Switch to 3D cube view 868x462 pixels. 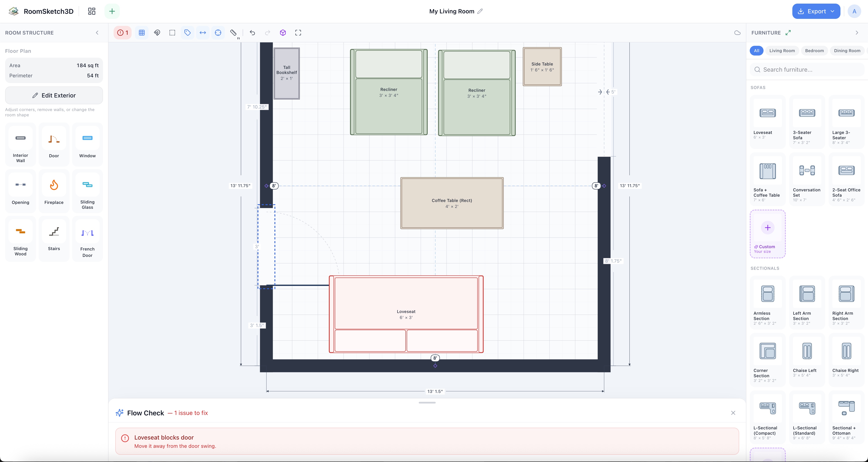(x=283, y=33)
